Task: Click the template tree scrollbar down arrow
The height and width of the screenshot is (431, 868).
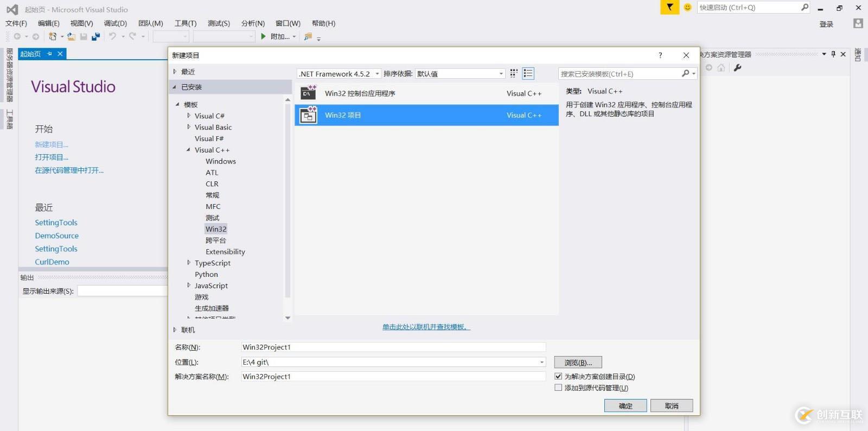Action: pyautogui.click(x=288, y=318)
